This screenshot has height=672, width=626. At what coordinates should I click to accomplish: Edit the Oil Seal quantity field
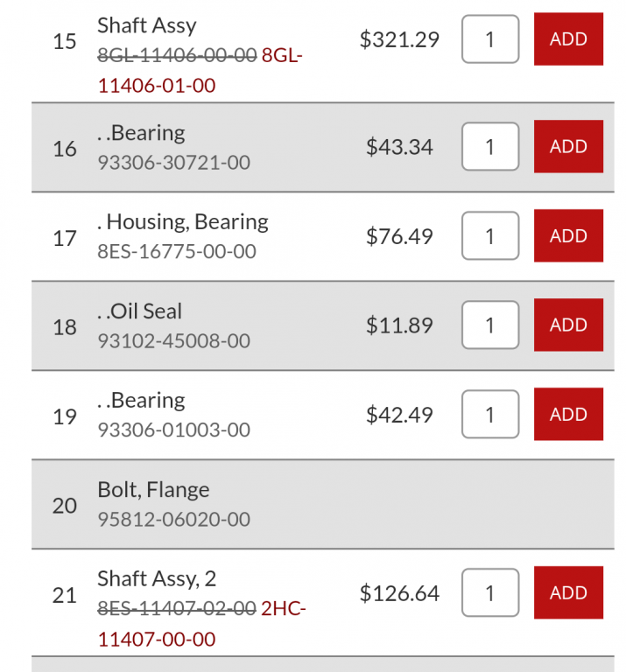[x=490, y=325]
